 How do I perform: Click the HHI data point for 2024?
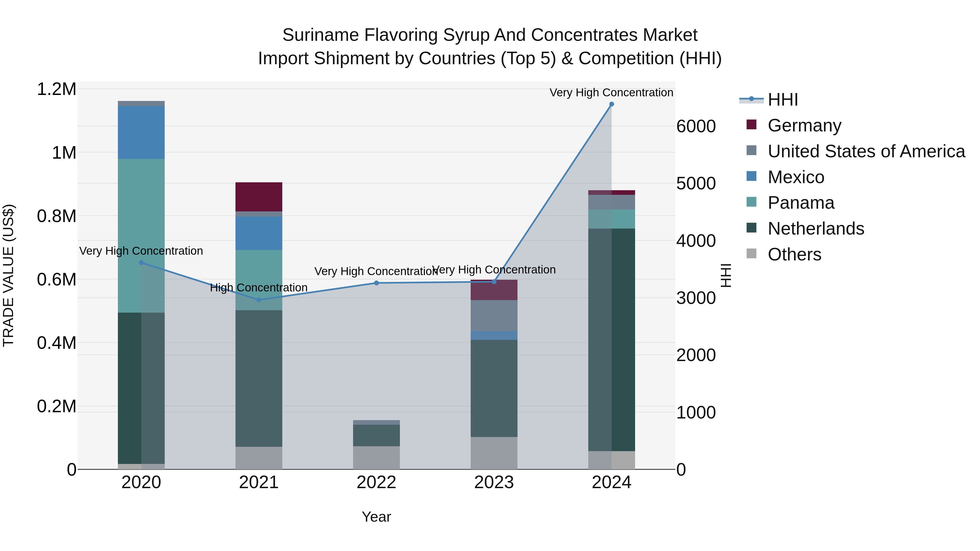611,104
